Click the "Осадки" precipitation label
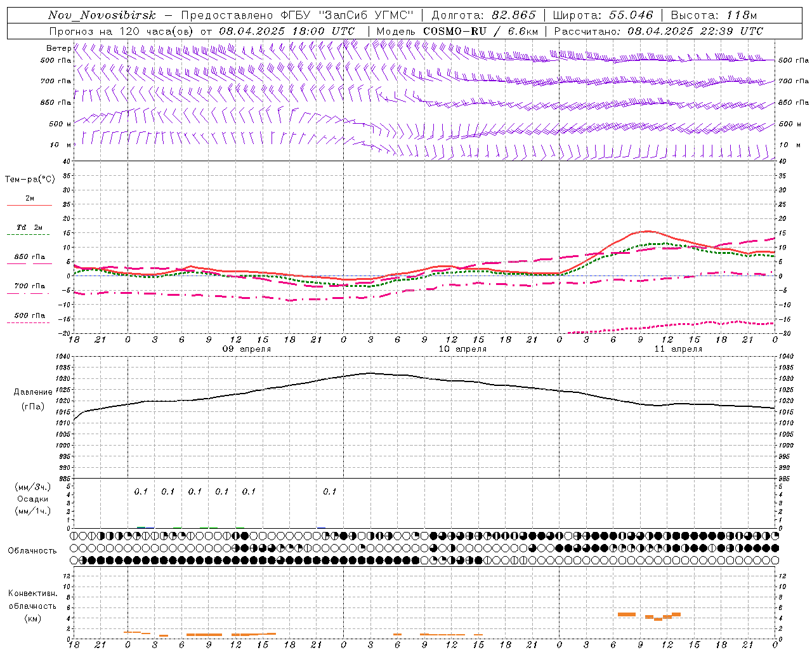The height and width of the screenshot is (650, 812). [x=33, y=499]
